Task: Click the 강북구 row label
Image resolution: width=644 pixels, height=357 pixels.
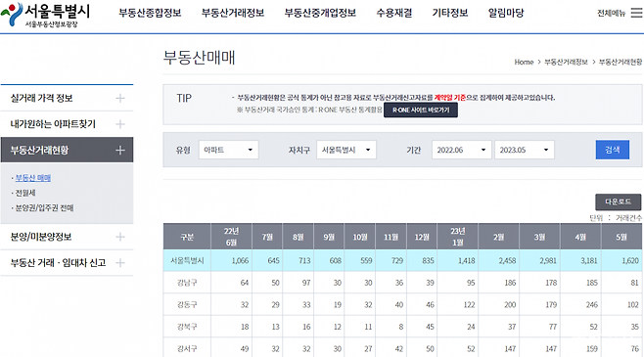Action: coord(187,327)
